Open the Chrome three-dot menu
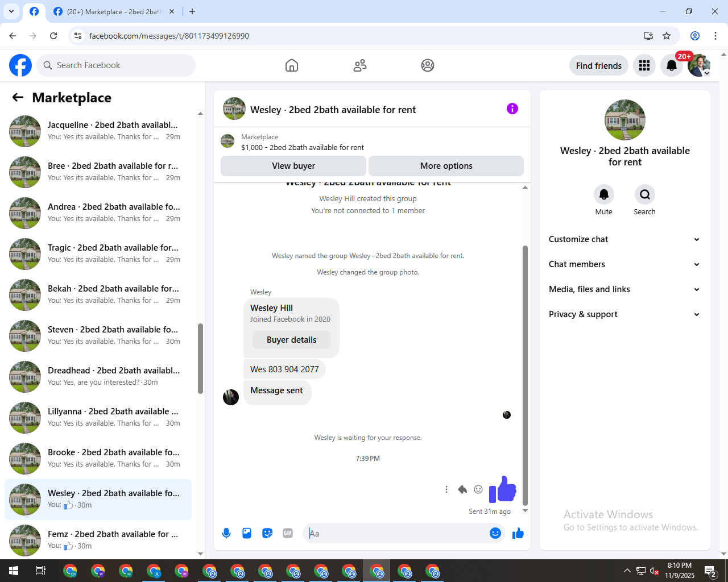728x582 pixels. point(715,36)
